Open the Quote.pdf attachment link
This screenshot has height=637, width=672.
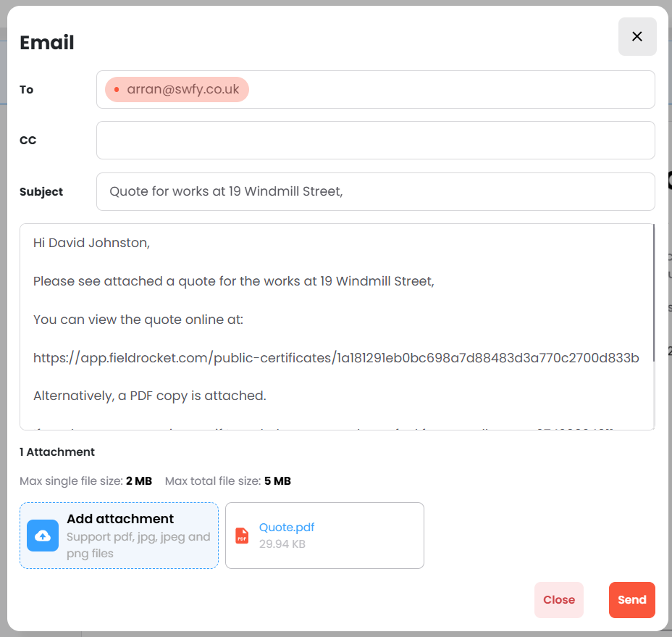tap(286, 527)
